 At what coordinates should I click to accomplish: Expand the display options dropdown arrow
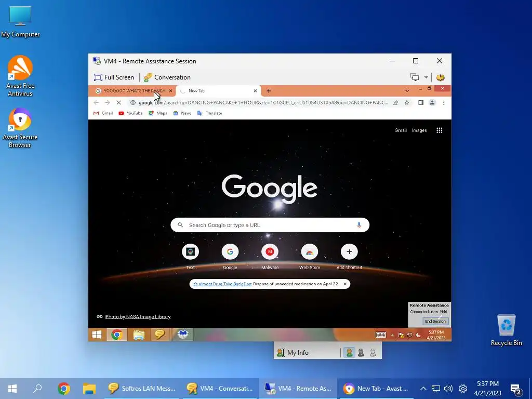point(426,77)
